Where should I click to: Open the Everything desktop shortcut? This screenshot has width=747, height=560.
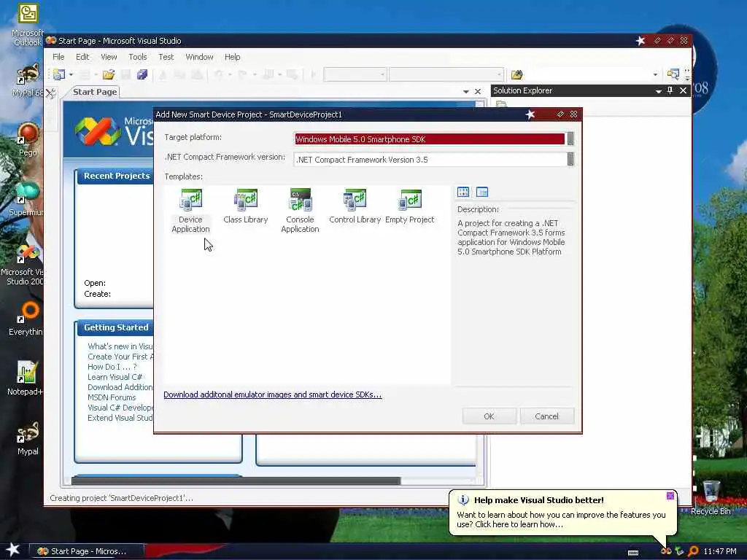(27, 319)
